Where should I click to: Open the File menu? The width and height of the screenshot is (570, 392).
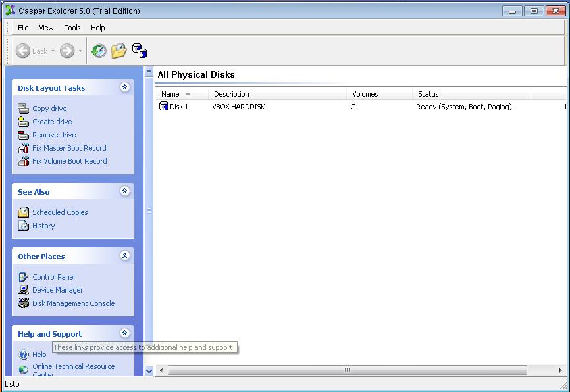coord(23,28)
